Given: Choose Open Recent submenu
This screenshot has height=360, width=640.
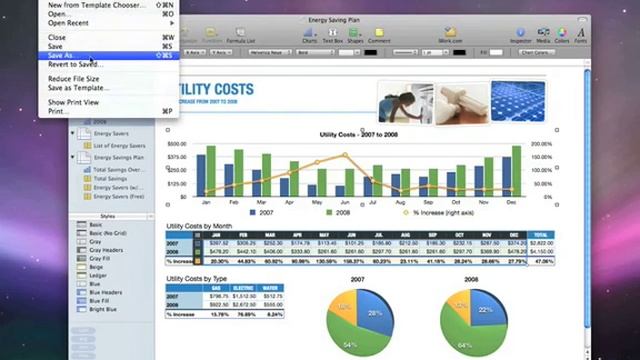Looking at the screenshot, I should [109, 23].
